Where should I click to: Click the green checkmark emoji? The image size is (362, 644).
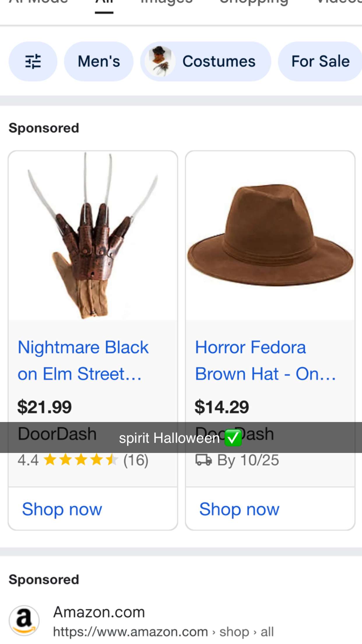233,438
